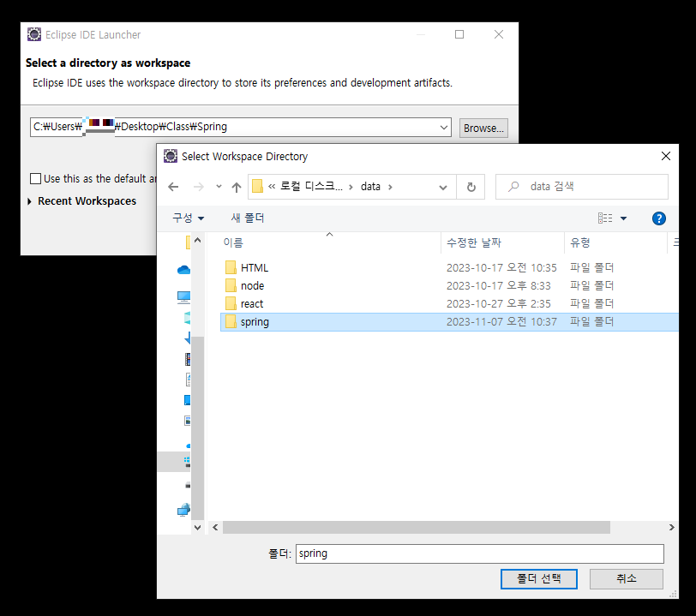
Task: Expand the chevron after 'data' breadcrumb
Action: 390,187
